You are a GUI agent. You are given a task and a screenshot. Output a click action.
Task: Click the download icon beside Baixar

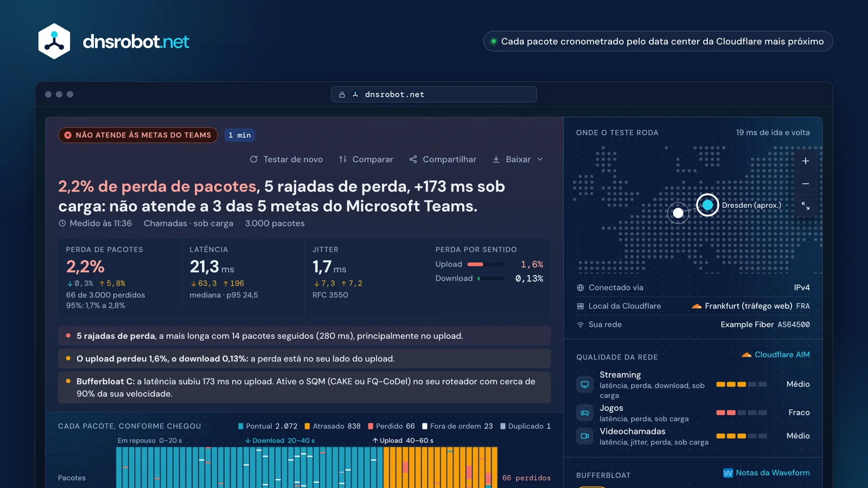[496, 159]
